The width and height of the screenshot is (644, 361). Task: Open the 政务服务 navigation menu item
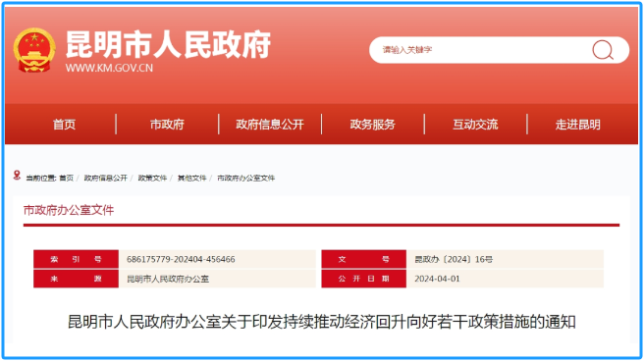click(x=372, y=125)
